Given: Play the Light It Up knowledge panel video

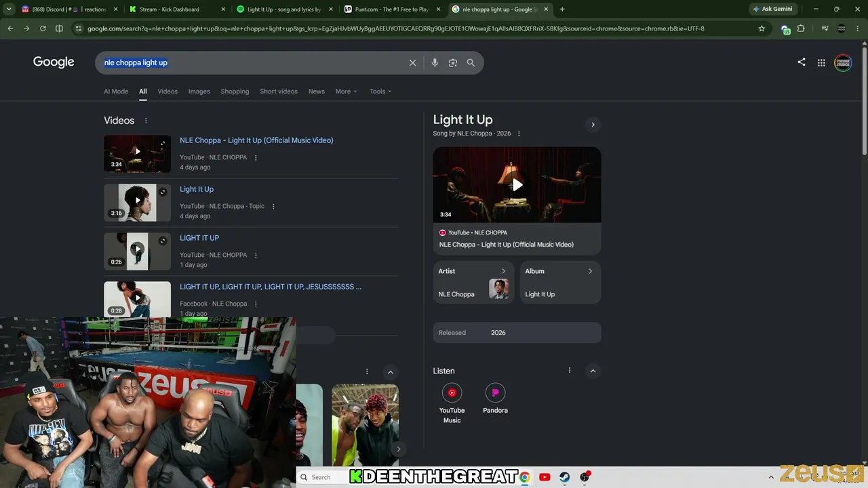Looking at the screenshot, I should click(517, 184).
